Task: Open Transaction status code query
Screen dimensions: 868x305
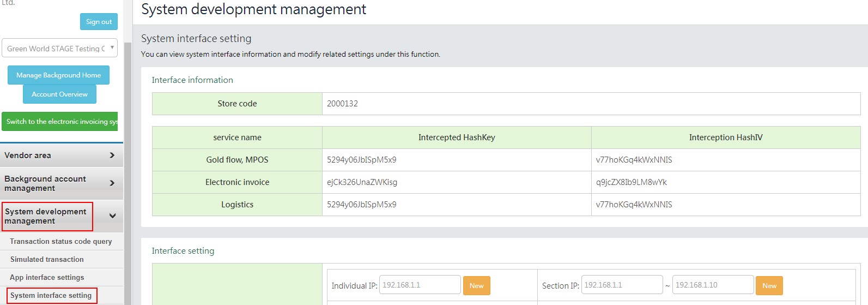Action: click(x=60, y=241)
